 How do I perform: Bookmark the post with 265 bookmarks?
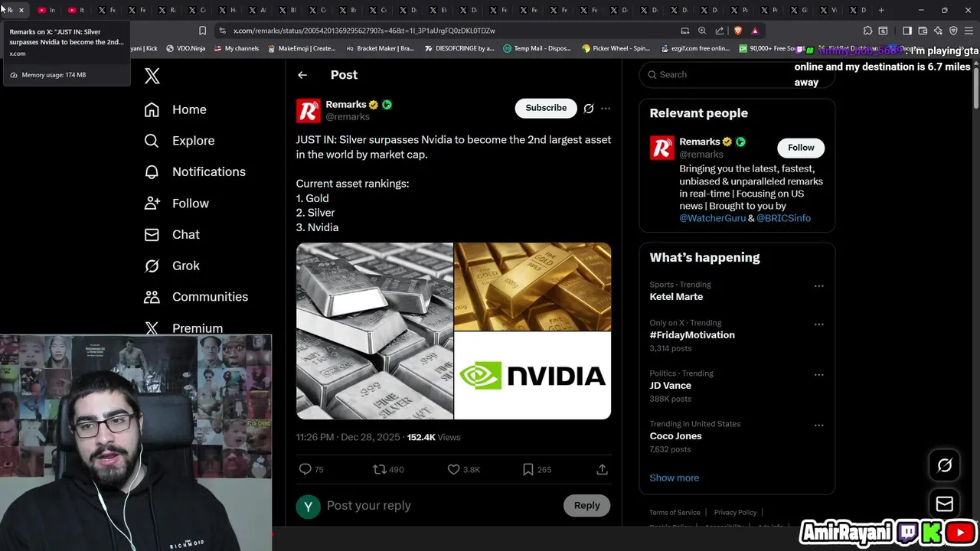pyautogui.click(x=528, y=469)
